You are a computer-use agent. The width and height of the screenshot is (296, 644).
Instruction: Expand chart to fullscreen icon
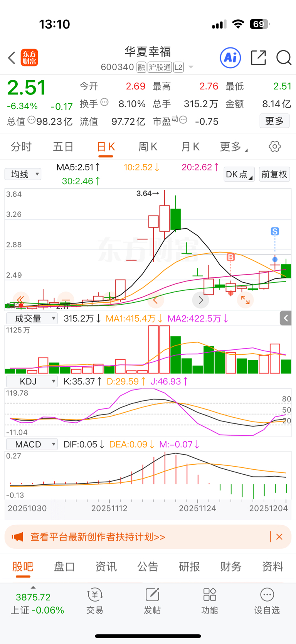pos(245,300)
